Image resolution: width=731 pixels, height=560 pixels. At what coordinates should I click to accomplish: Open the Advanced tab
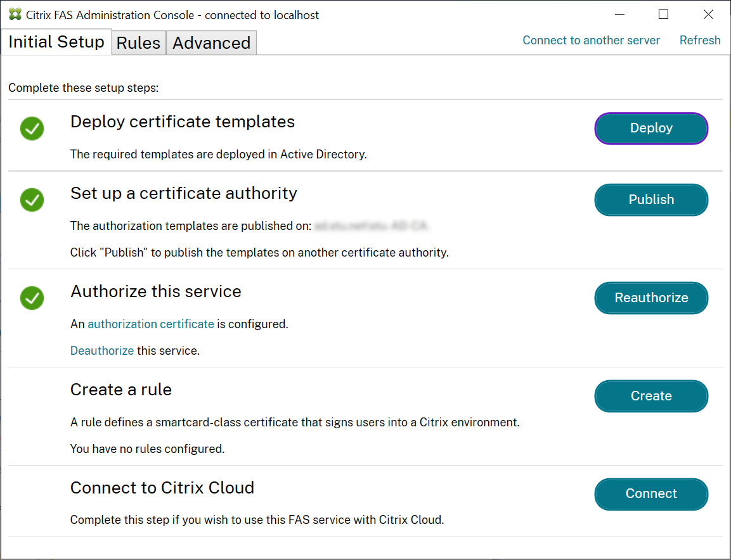(x=211, y=43)
